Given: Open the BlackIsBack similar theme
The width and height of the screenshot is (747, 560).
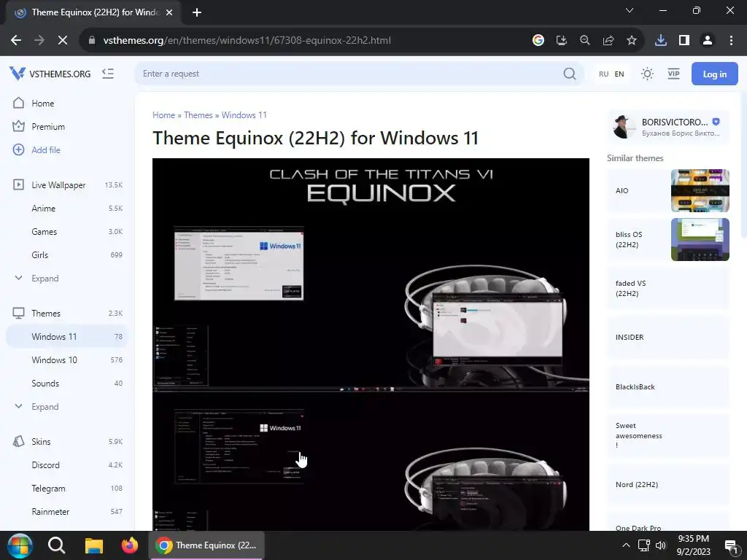Looking at the screenshot, I should tap(668, 386).
